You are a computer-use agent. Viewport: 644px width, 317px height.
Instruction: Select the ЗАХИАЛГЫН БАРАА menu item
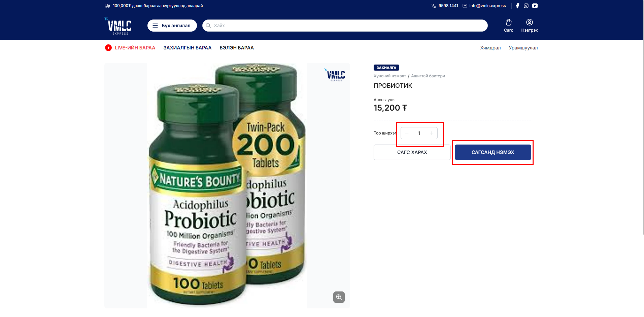[188, 48]
